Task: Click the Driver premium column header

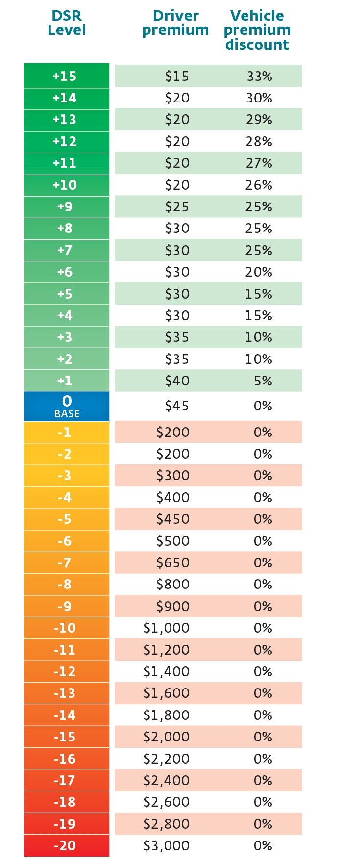Action: 175,23
